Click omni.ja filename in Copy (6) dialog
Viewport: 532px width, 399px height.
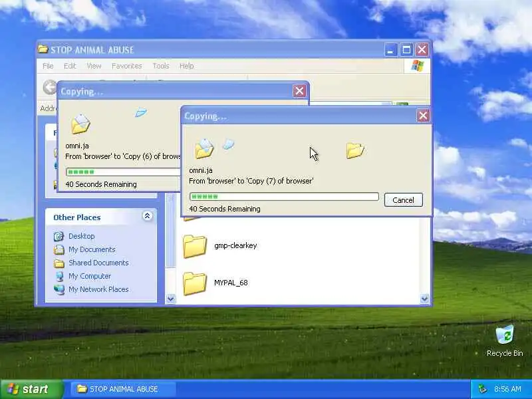pos(77,146)
